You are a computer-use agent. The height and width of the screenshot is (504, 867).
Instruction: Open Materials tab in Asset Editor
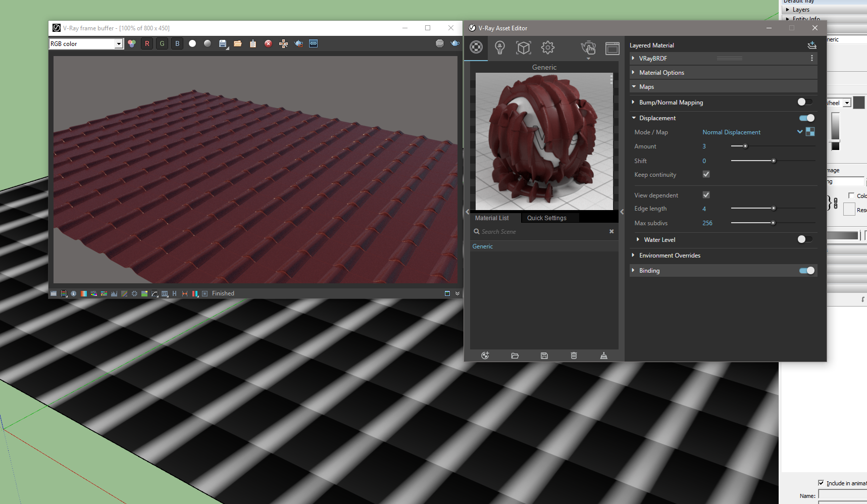click(476, 47)
